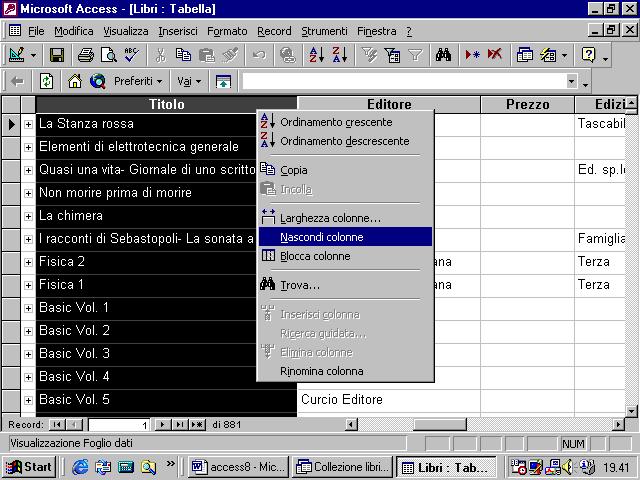Click the Paste clipboard toolbar icon
640x480 pixels.
tap(207, 55)
